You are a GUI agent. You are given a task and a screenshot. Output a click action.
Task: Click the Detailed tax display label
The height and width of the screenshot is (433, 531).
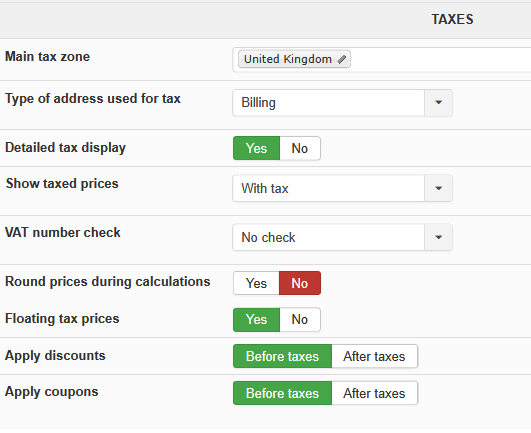(65, 148)
